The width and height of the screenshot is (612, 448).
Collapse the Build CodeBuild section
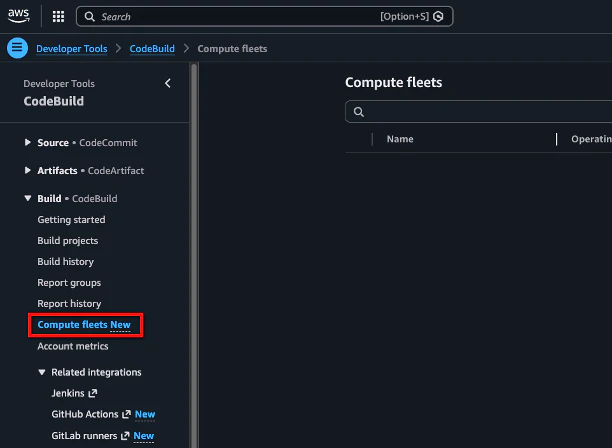point(28,198)
